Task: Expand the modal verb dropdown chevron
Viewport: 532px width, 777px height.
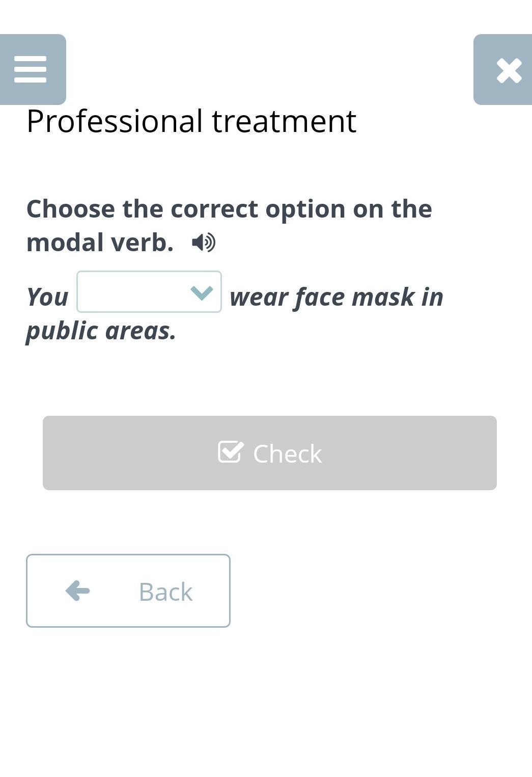Action: tap(201, 292)
